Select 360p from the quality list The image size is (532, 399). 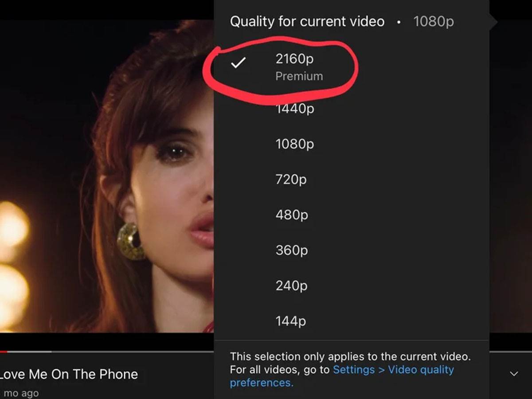click(291, 250)
